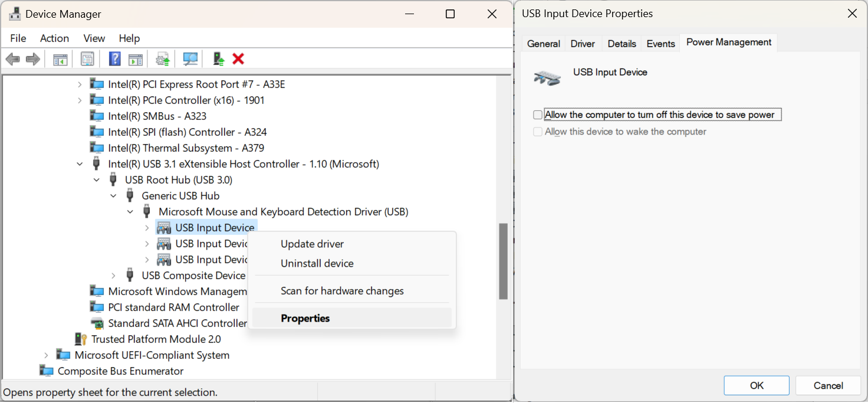The image size is (868, 403).
Task: Open the File menu
Action: click(18, 38)
